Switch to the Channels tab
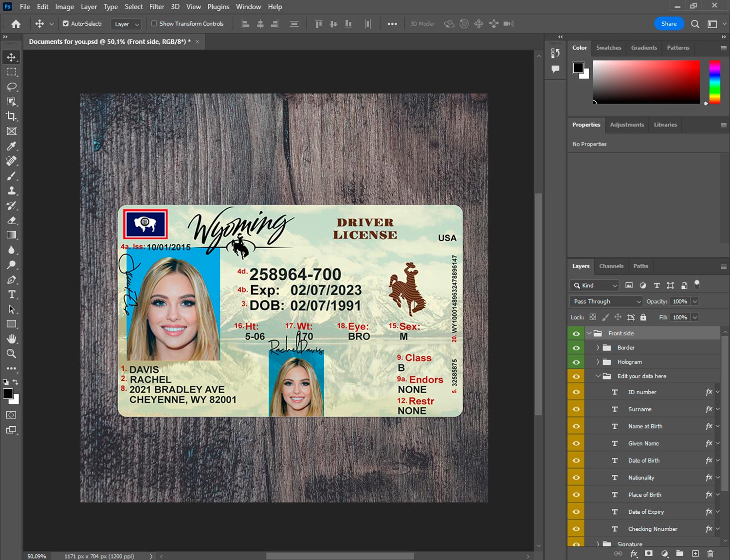Viewport: 730px width, 560px height. tap(611, 266)
